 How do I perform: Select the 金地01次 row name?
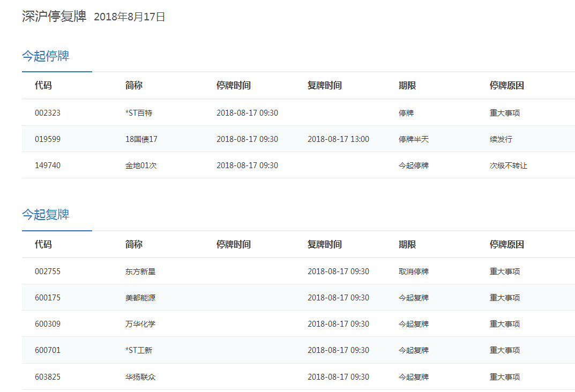click(x=141, y=165)
